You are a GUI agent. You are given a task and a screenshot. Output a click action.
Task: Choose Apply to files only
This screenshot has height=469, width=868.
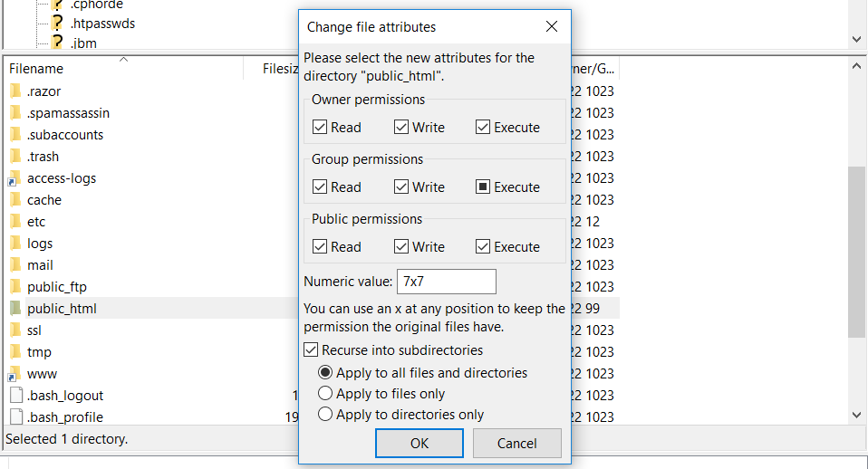(x=325, y=394)
